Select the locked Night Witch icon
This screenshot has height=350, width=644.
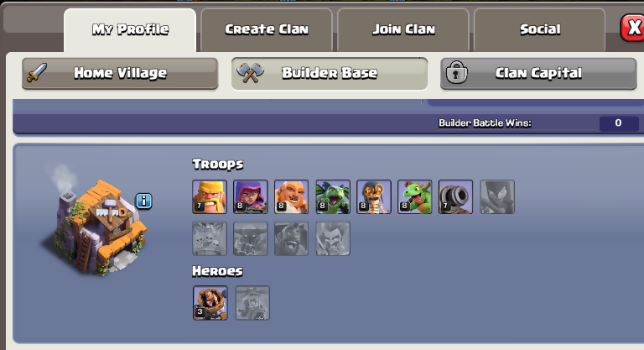497,196
